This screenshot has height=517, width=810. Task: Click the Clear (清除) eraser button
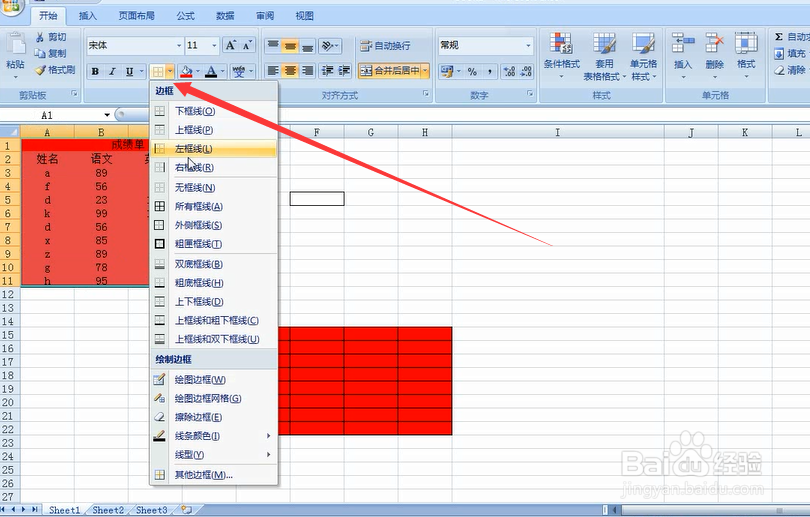790,70
